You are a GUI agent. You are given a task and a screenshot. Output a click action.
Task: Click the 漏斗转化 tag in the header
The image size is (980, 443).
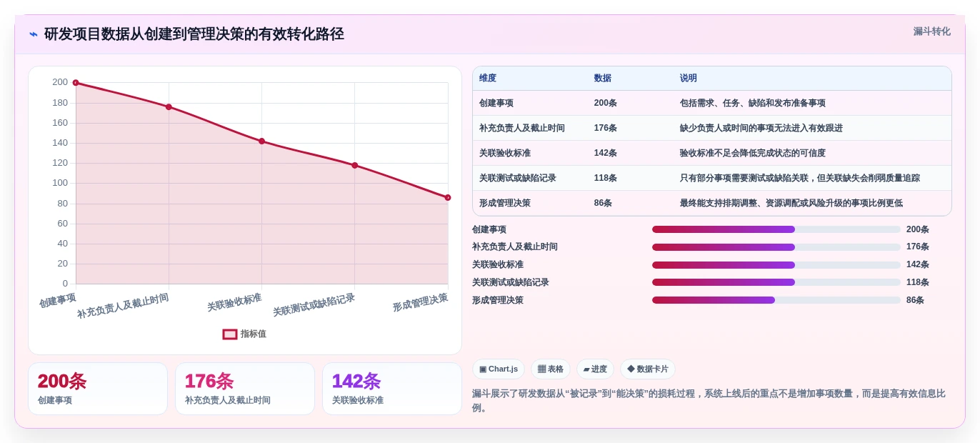point(931,31)
